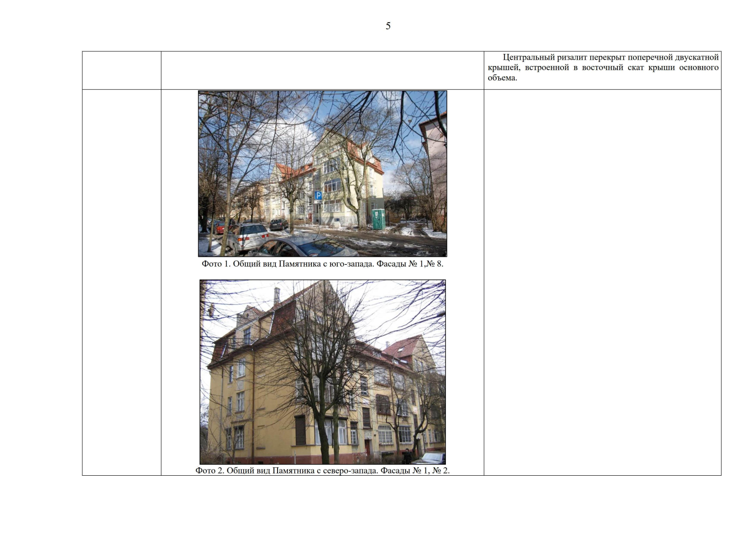This screenshot has width=756, height=535.
Task: Click the chimney on the roof in Photo 2
Action: (x=277, y=295)
